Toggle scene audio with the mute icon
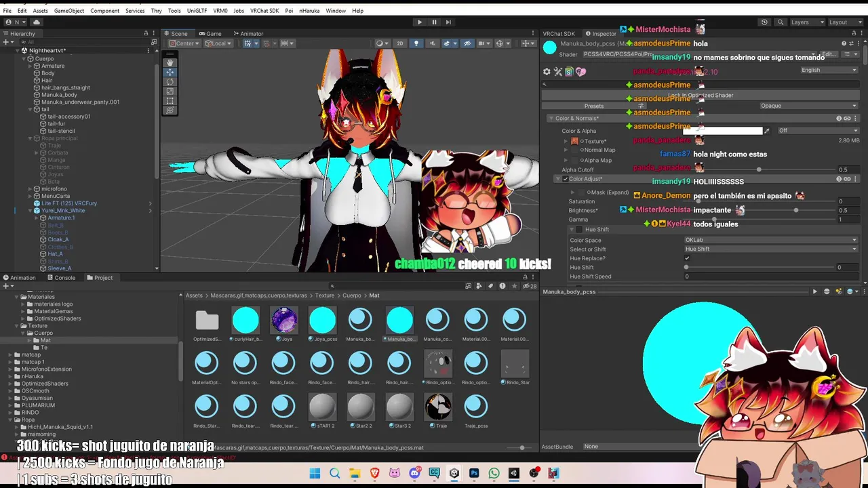This screenshot has width=868, height=488. pyautogui.click(x=431, y=43)
